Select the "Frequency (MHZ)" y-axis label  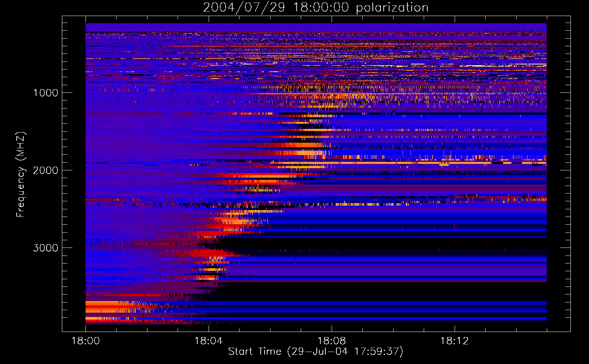click(21, 175)
